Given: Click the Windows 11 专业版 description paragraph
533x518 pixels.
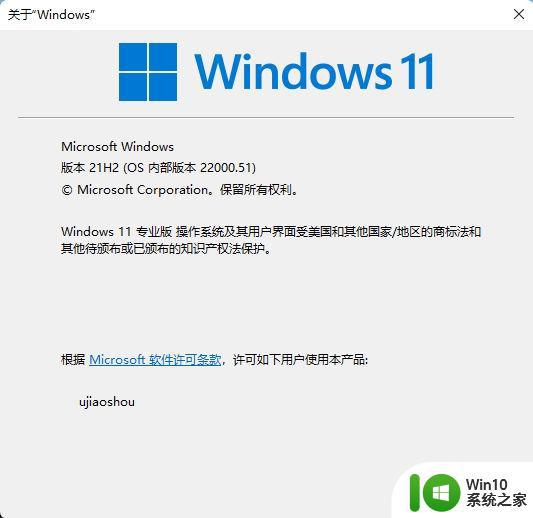Looking at the screenshot, I should click(271, 240).
